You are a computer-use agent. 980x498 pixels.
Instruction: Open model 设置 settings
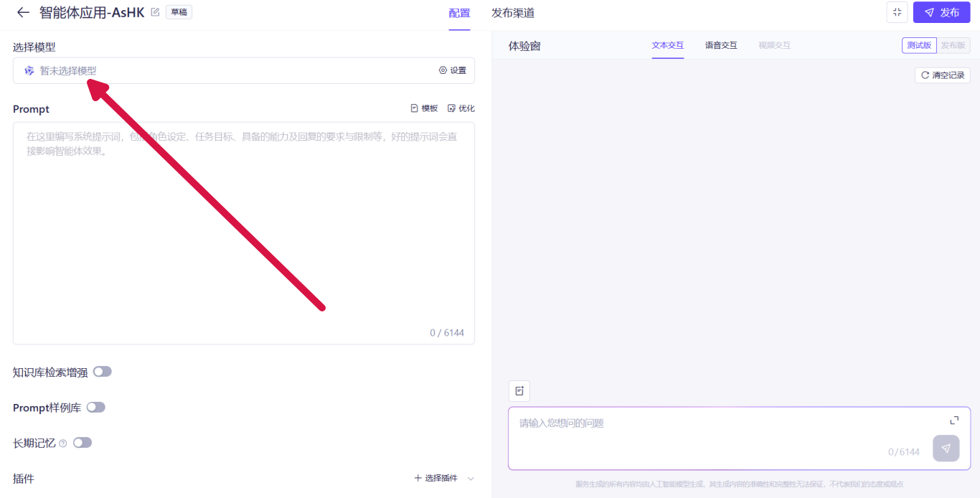tap(453, 70)
